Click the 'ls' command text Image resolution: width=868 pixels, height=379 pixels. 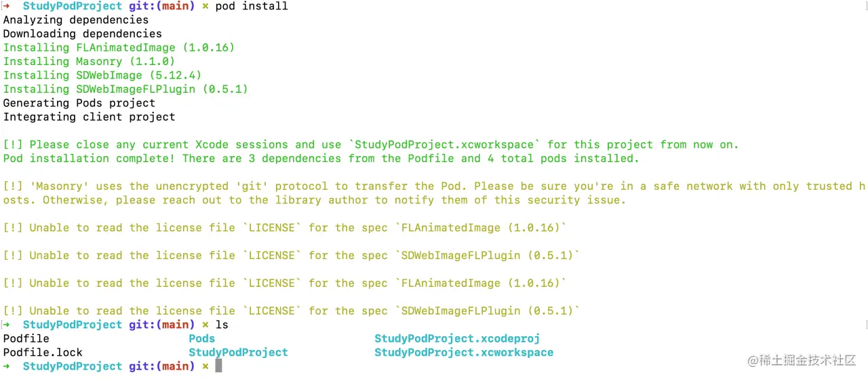(x=222, y=325)
